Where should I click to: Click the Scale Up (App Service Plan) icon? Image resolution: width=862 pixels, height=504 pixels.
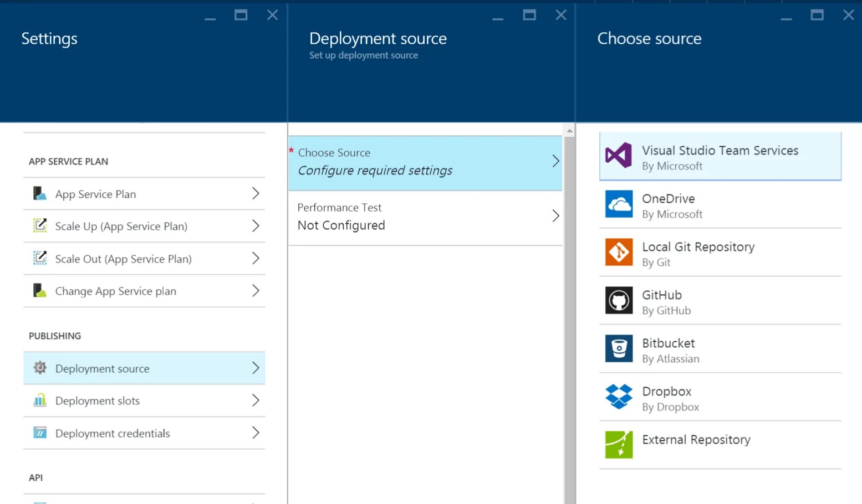pyautogui.click(x=39, y=225)
